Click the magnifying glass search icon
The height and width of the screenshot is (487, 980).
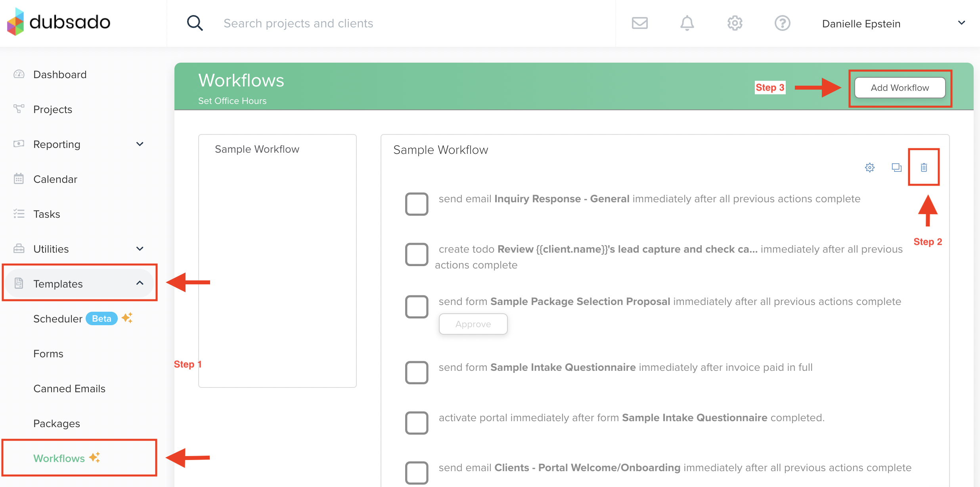point(195,23)
